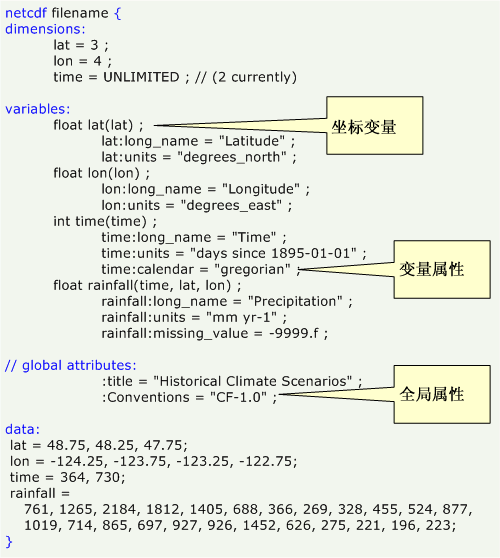Click the "days since 1895-01-01" text
The image size is (500, 558).
tap(273, 253)
